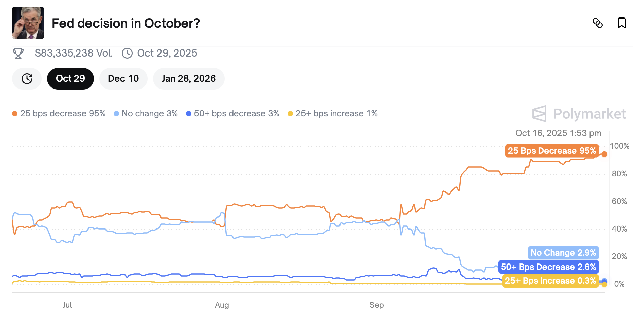Switch to the Dec 10 tab
Image resolution: width=644 pixels, height=317 pixels.
123,79
